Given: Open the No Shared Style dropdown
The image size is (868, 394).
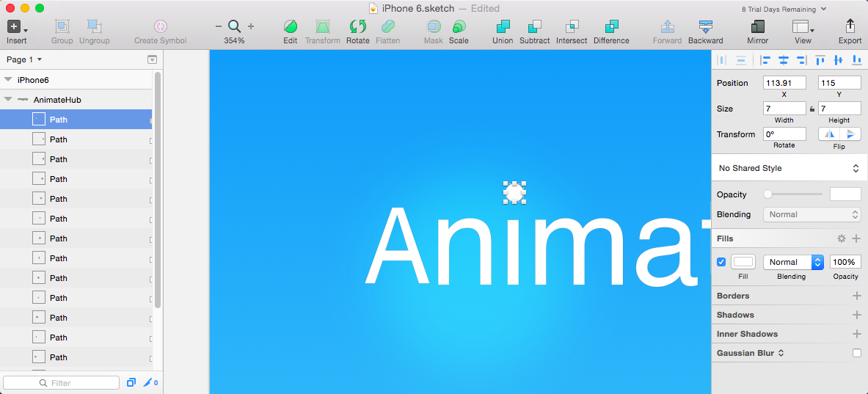Looking at the screenshot, I should (x=789, y=168).
